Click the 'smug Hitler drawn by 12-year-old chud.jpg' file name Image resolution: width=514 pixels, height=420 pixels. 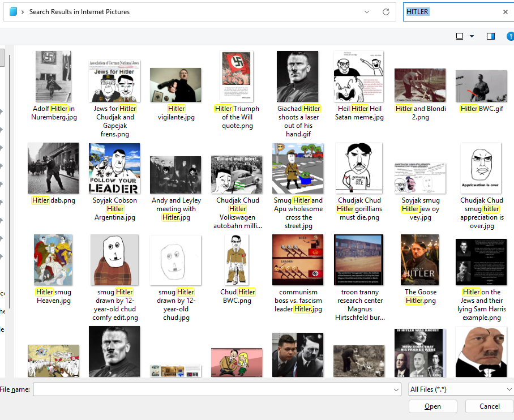176,305
